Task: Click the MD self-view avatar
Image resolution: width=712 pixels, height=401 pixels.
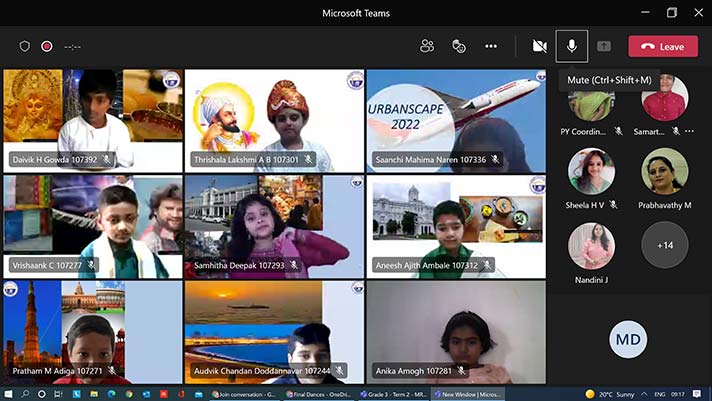Action: [x=628, y=340]
